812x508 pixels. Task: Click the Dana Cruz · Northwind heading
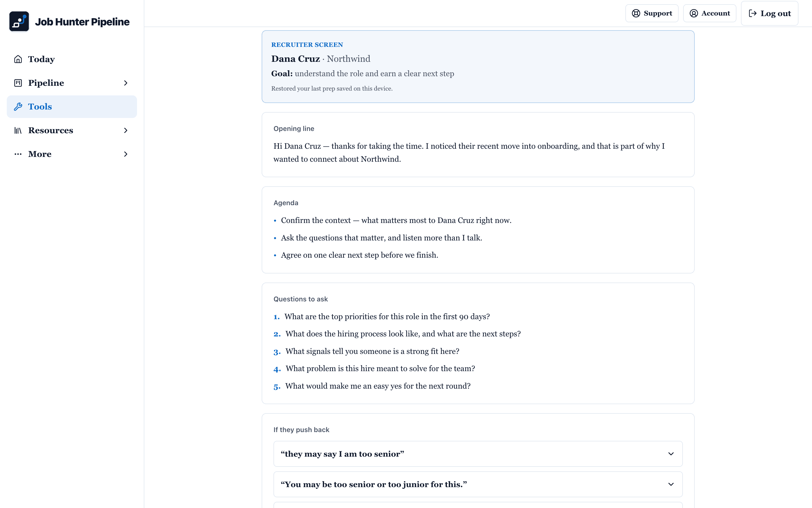[x=321, y=59]
